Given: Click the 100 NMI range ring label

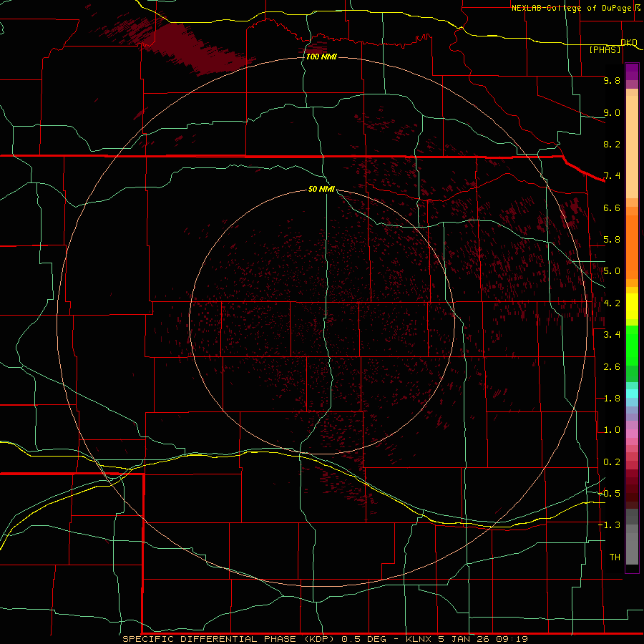Looking at the screenshot, I should [x=321, y=57].
